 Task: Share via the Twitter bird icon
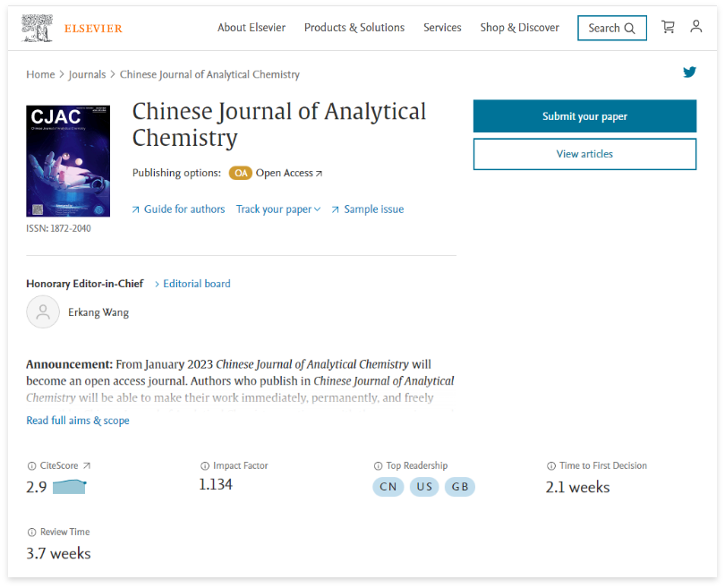tap(689, 72)
